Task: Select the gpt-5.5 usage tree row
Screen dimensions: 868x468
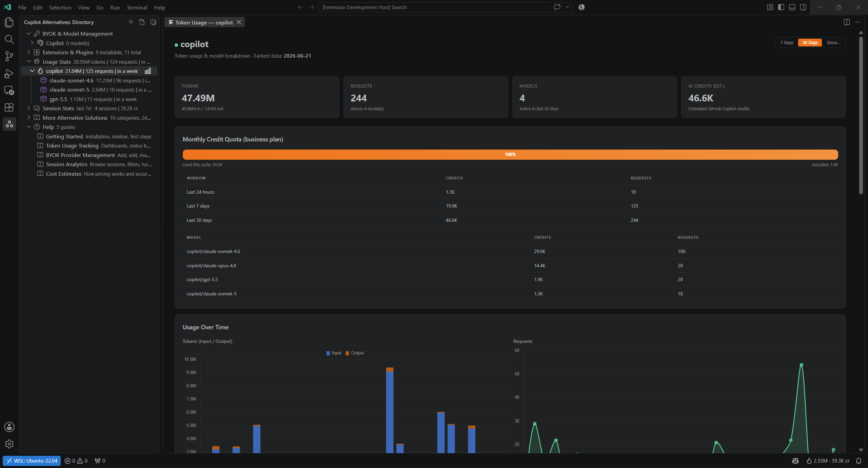Action: (90, 99)
